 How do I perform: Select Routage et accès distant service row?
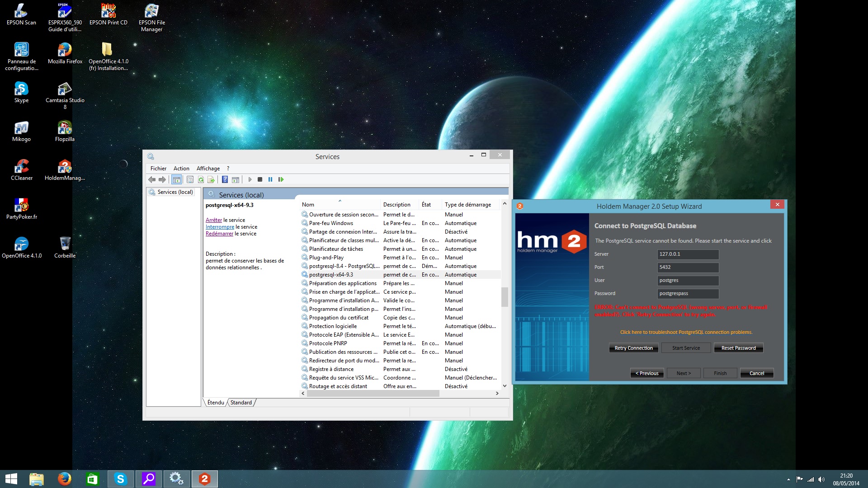coord(401,386)
